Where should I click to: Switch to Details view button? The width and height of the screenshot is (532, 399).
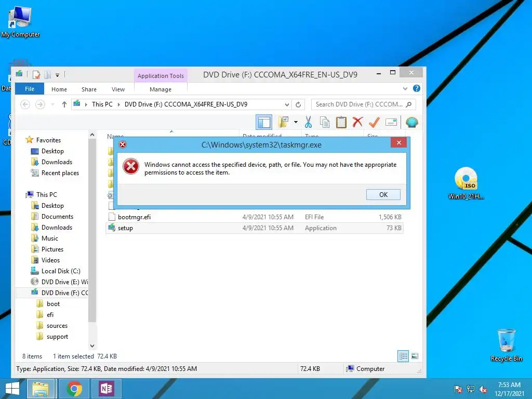click(x=403, y=356)
